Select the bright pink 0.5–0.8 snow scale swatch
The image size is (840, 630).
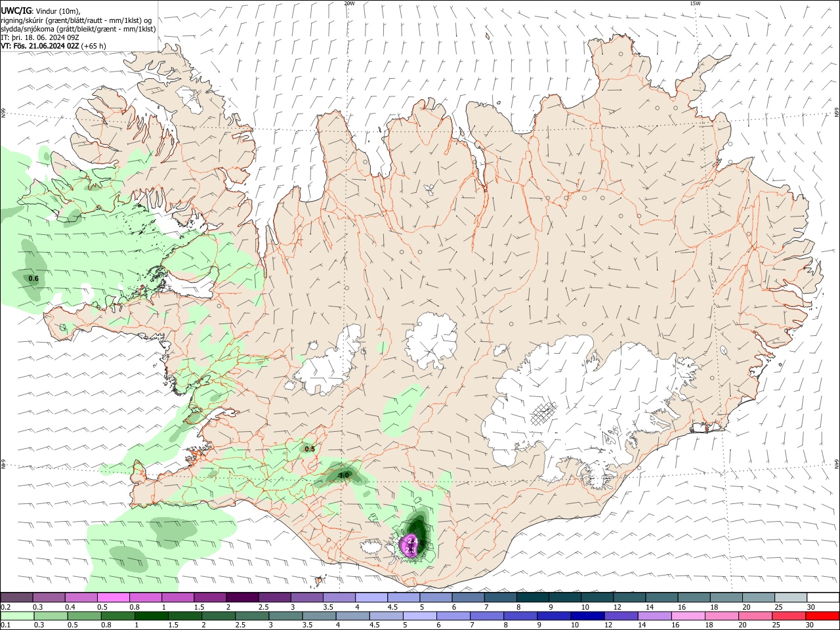click(x=113, y=598)
